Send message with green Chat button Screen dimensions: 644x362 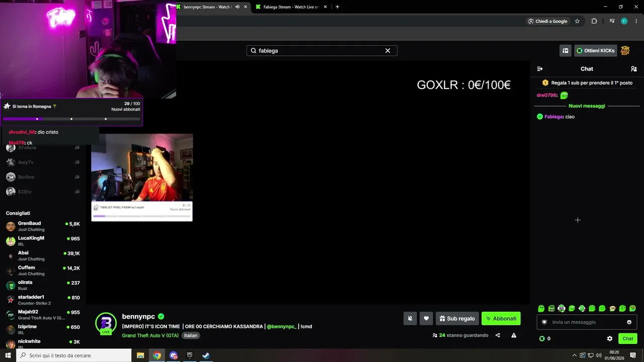point(628,338)
